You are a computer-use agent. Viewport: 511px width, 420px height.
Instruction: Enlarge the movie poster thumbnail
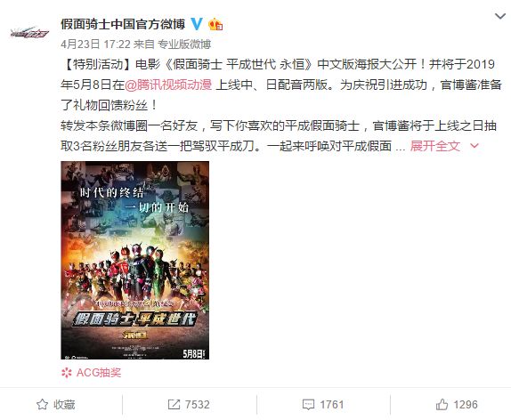click(135, 261)
